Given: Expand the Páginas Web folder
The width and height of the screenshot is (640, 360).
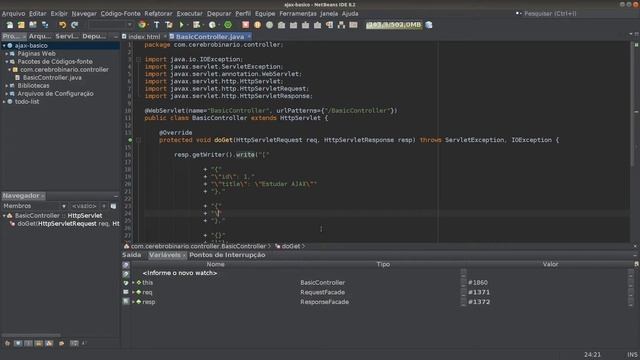Looking at the screenshot, I should (7, 53).
